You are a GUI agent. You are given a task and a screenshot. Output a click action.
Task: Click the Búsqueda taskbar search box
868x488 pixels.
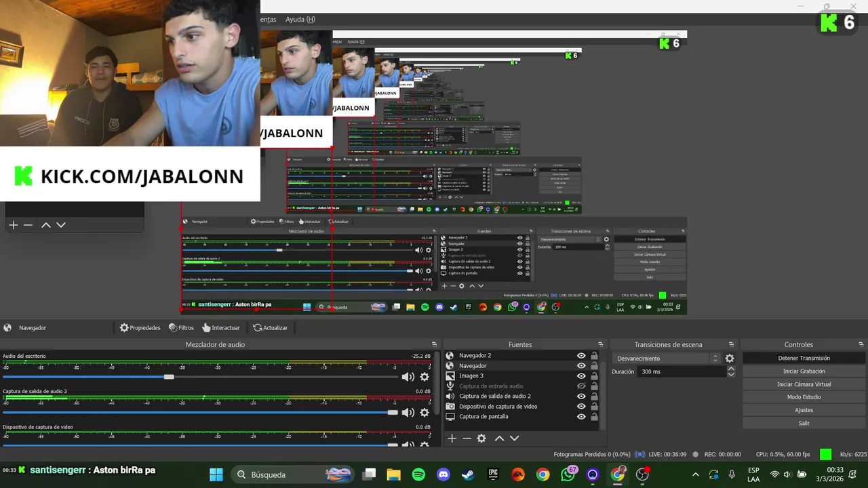(293, 474)
